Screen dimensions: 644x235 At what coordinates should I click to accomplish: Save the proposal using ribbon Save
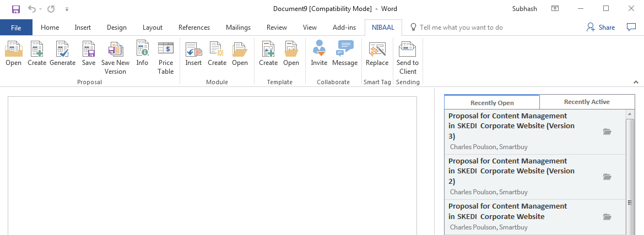88,53
